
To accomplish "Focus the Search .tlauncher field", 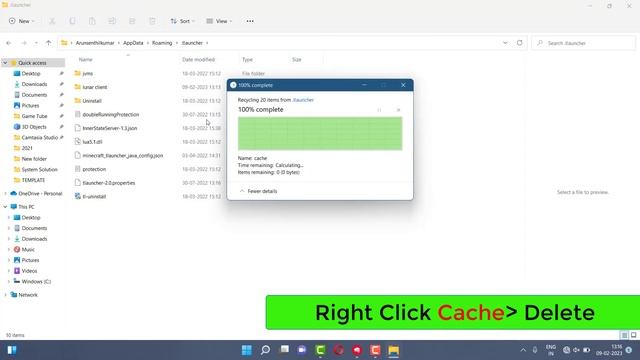I will coord(584,43).
